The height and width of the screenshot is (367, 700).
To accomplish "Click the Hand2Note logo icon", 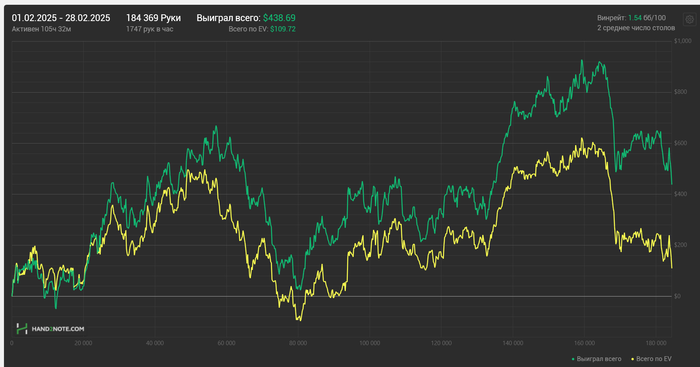I will coord(22,329).
